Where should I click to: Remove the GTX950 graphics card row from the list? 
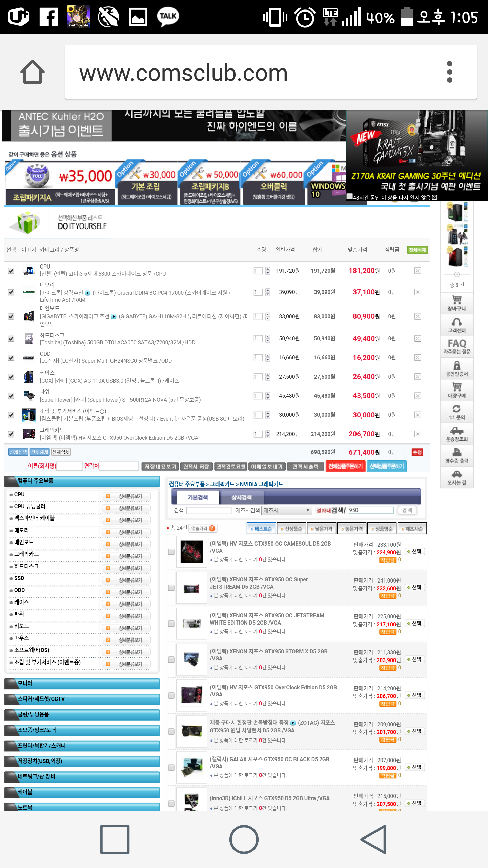(x=418, y=434)
